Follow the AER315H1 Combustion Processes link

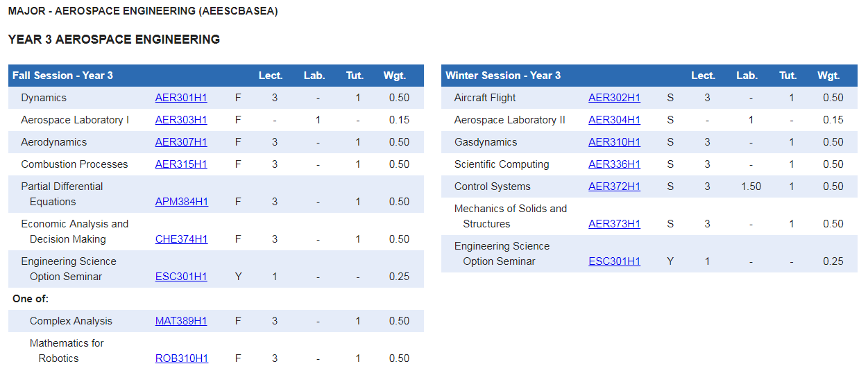(181, 164)
